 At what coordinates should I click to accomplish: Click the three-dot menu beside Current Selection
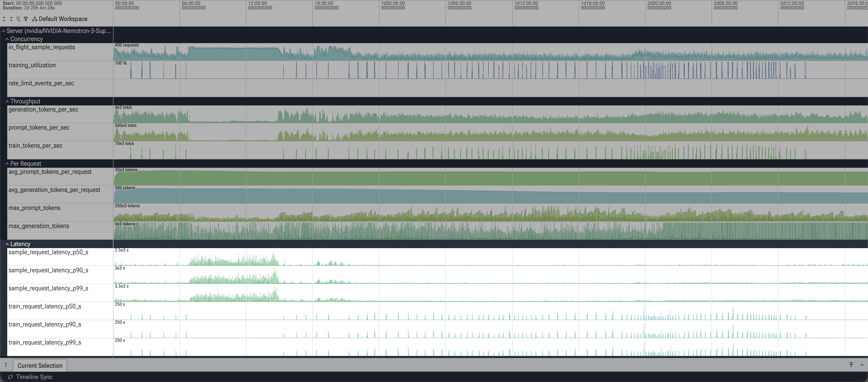6,365
